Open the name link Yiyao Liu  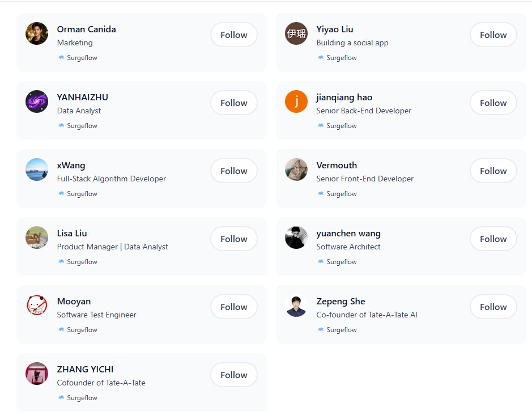(x=334, y=29)
